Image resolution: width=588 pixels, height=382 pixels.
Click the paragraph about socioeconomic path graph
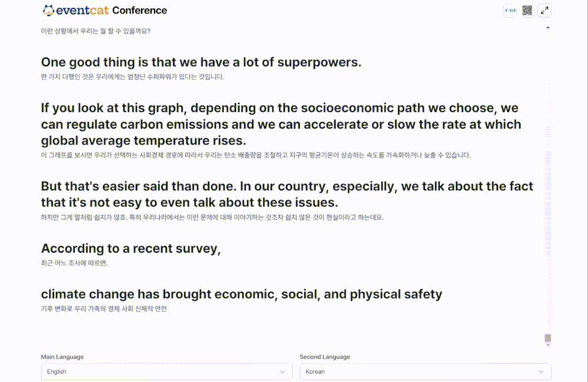[x=281, y=124]
